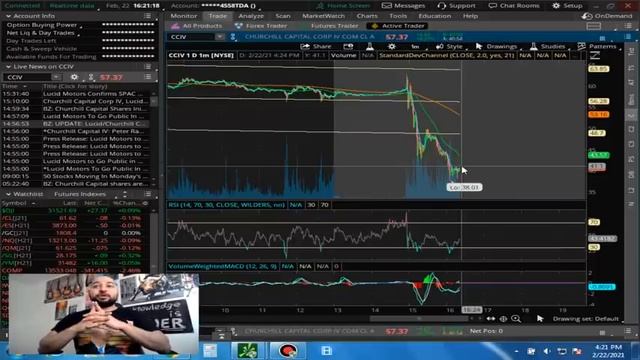
Task: Click the OnDemand button
Action: pos(607,16)
